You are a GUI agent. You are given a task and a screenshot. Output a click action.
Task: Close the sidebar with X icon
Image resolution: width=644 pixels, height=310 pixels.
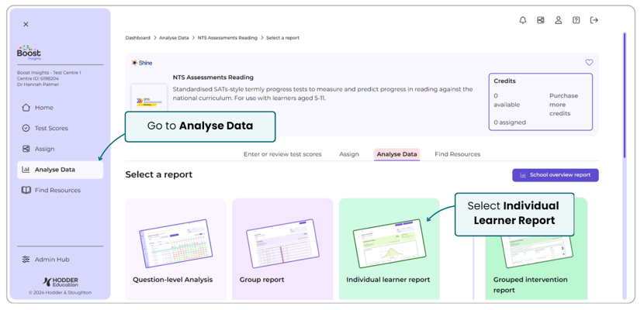[x=26, y=25]
